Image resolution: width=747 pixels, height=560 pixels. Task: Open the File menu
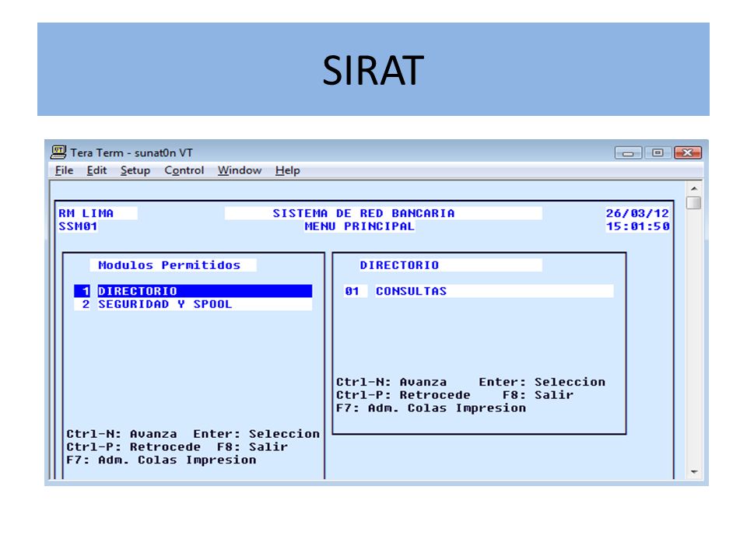(64, 170)
